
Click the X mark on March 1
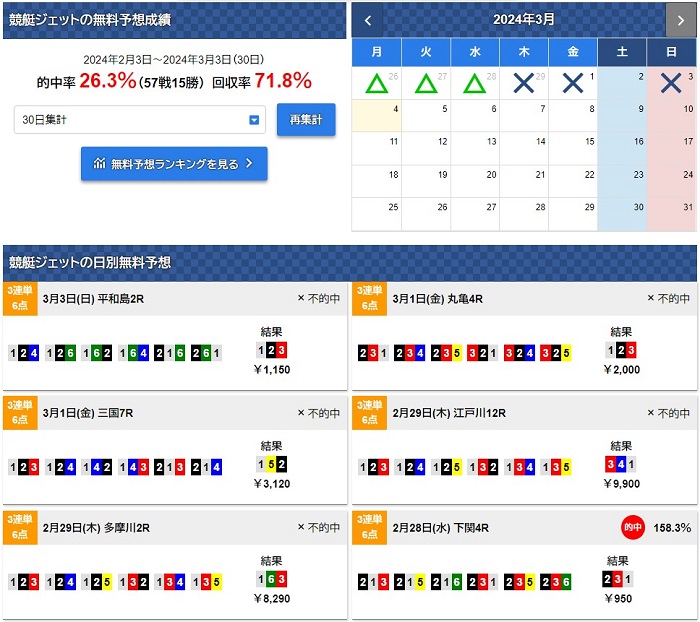click(572, 84)
